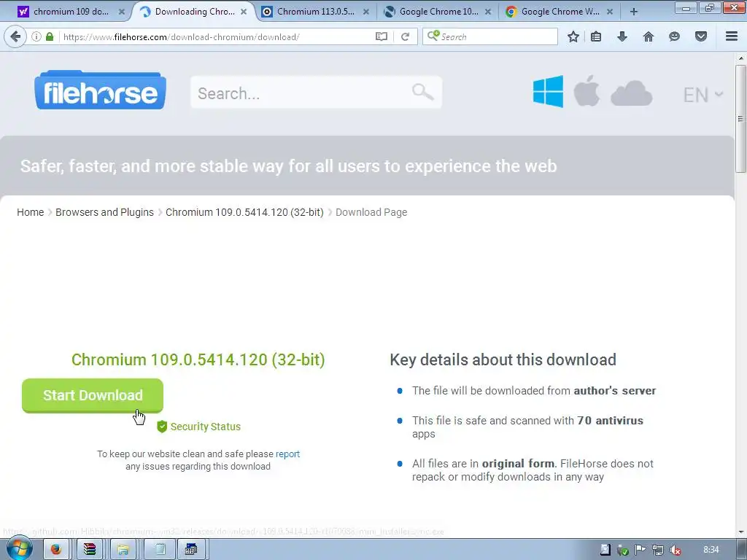Click the scrollbar down arrow
Viewport: 747px width, 560px height.
click(740, 532)
